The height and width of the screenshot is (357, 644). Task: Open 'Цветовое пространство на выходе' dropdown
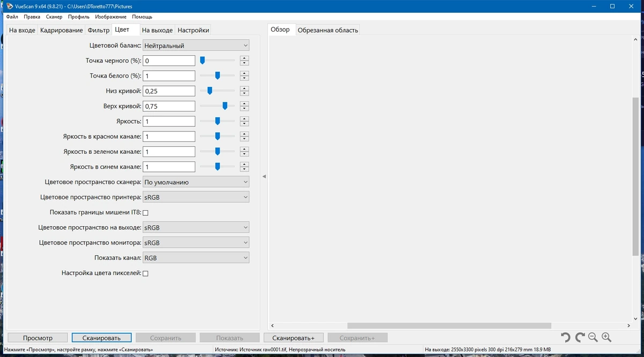pos(196,228)
